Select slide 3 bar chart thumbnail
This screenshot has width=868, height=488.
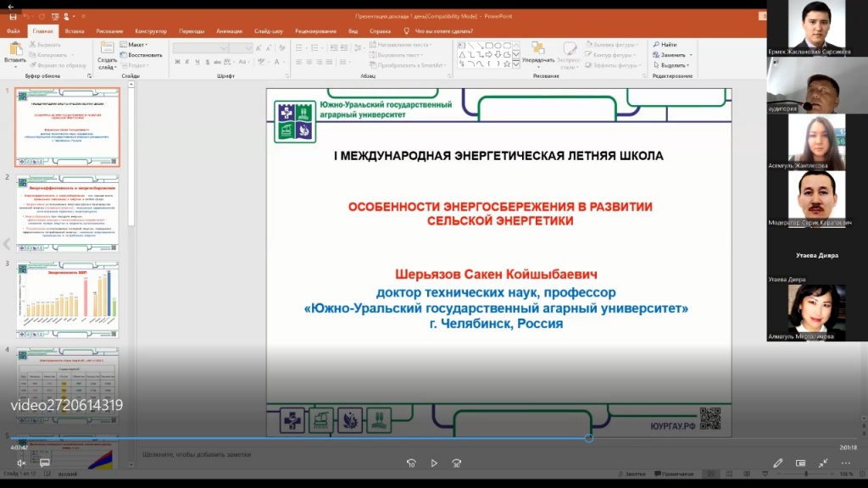pos(67,300)
